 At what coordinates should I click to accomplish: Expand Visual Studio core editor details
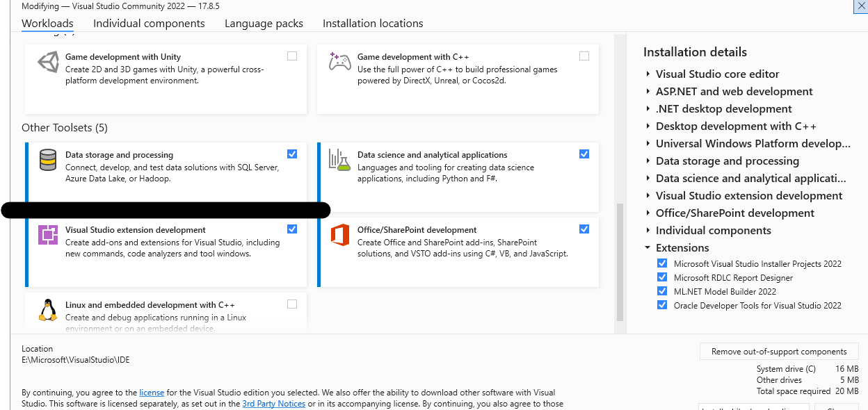click(648, 74)
